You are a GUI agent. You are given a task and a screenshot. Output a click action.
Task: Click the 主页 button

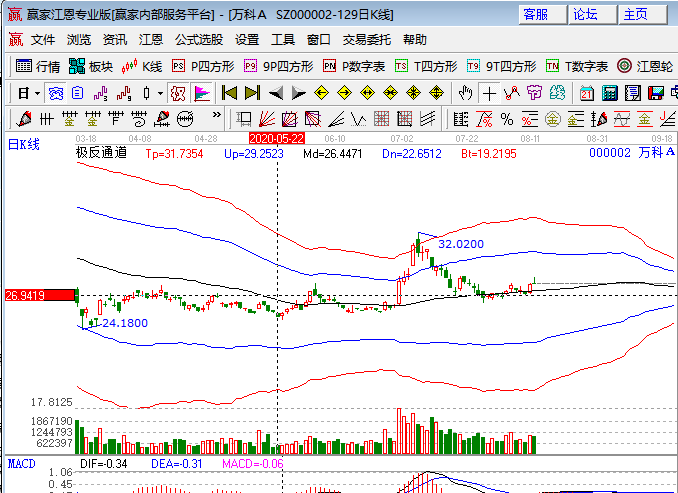643,15
